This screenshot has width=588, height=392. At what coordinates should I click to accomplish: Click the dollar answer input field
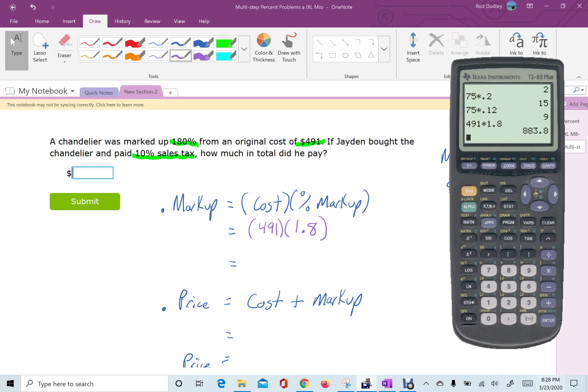(93, 173)
